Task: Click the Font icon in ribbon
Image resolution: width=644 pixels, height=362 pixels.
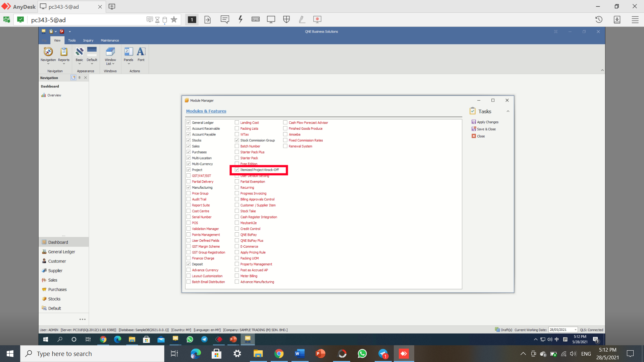Action: [x=141, y=52]
